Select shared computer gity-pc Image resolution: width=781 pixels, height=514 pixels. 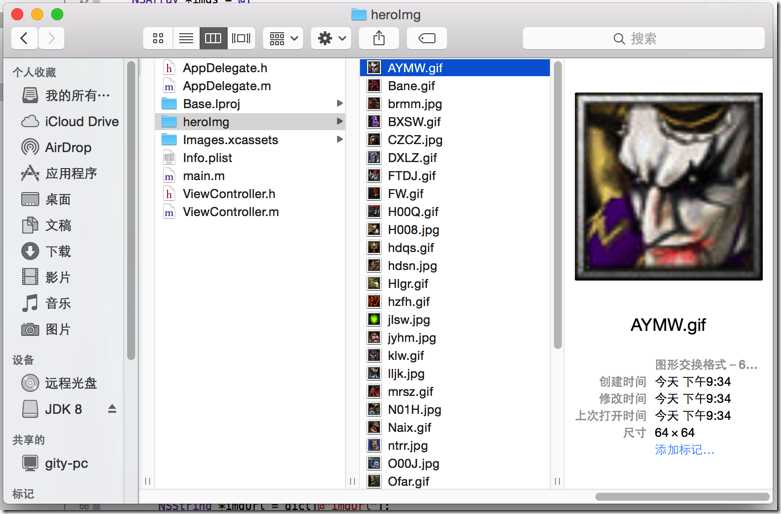pos(55,463)
